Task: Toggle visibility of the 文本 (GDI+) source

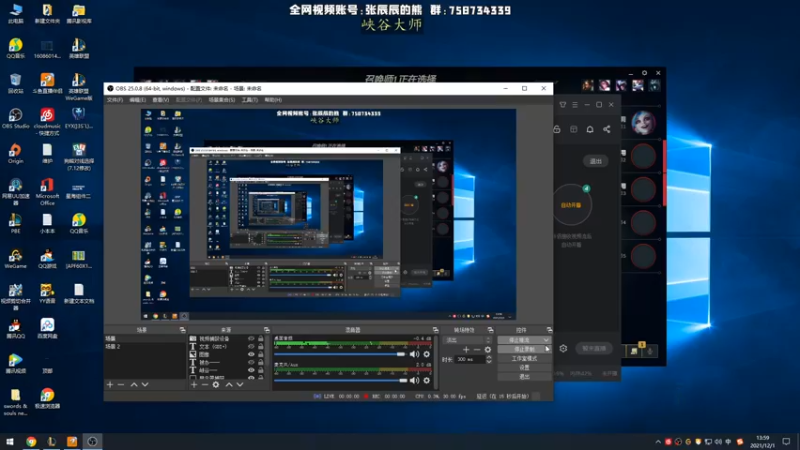Action: pos(251,346)
